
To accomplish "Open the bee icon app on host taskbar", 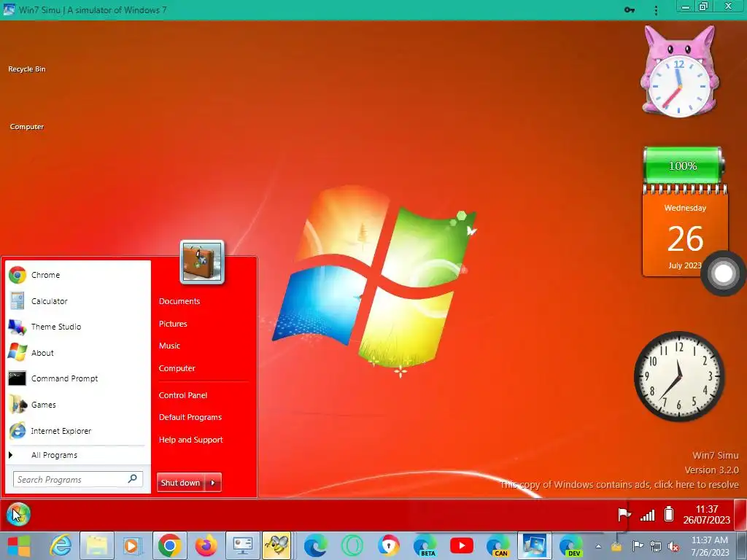I will (276, 545).
